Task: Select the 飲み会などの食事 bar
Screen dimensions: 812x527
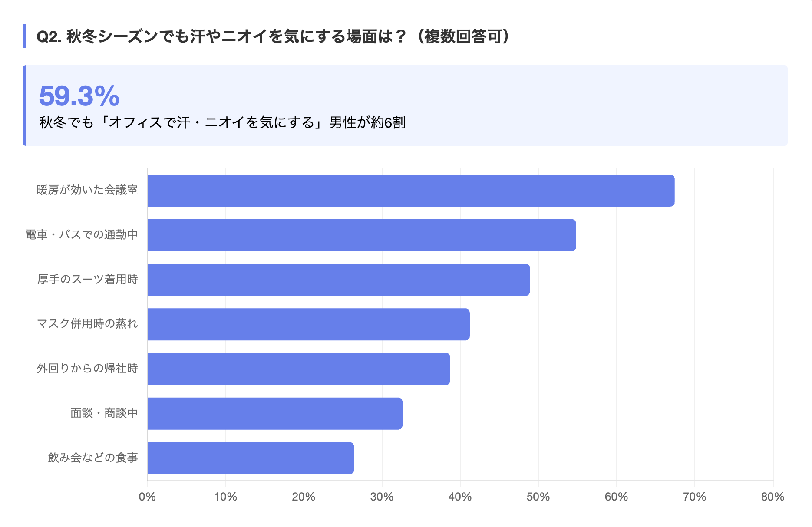Action: tap(251, 458)
